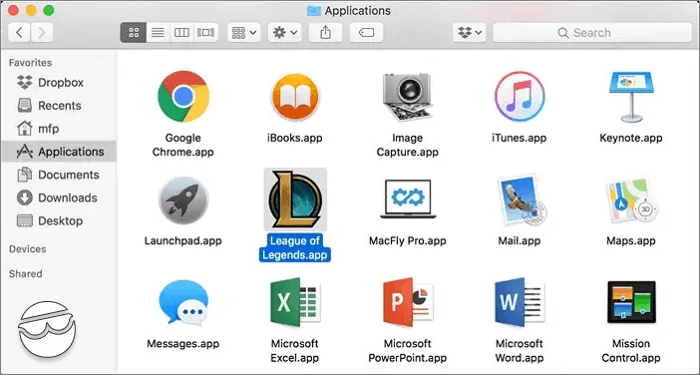Go back with the left arrow
Viewport: 700px width, 375px height.
click(19, 33)
